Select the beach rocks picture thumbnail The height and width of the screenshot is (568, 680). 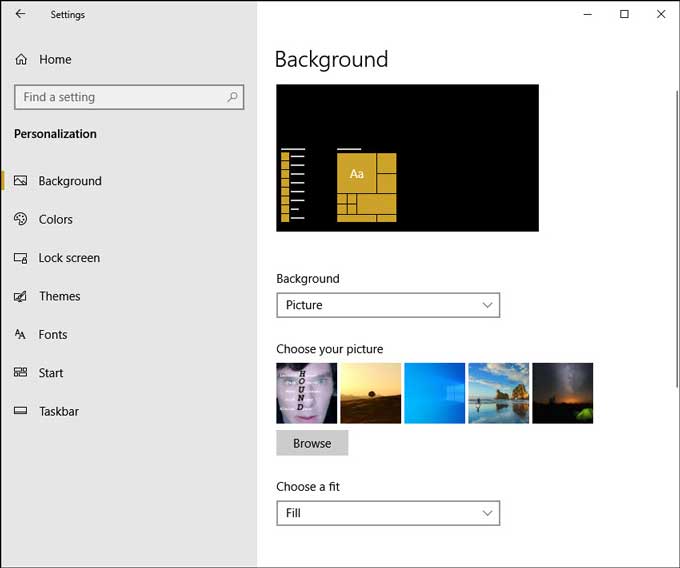click(499, 393)
